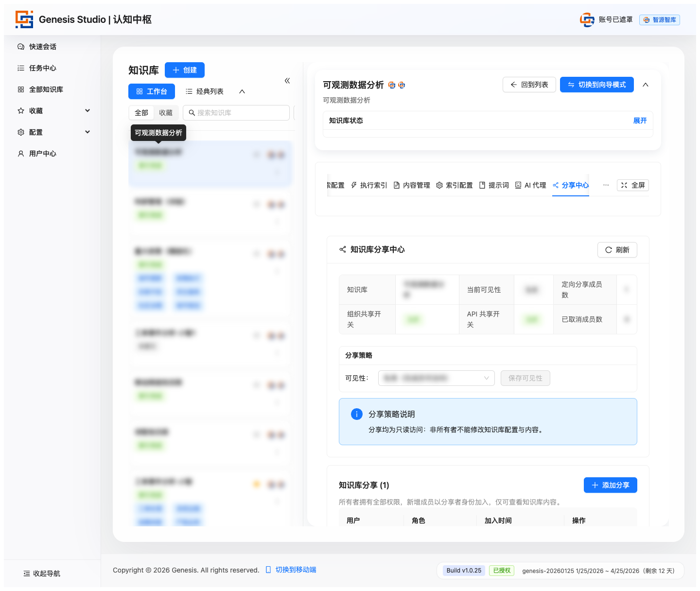
Task: Click the fullscreen button in tab bar
Action: pyautogui.click(x=632, y=185)
